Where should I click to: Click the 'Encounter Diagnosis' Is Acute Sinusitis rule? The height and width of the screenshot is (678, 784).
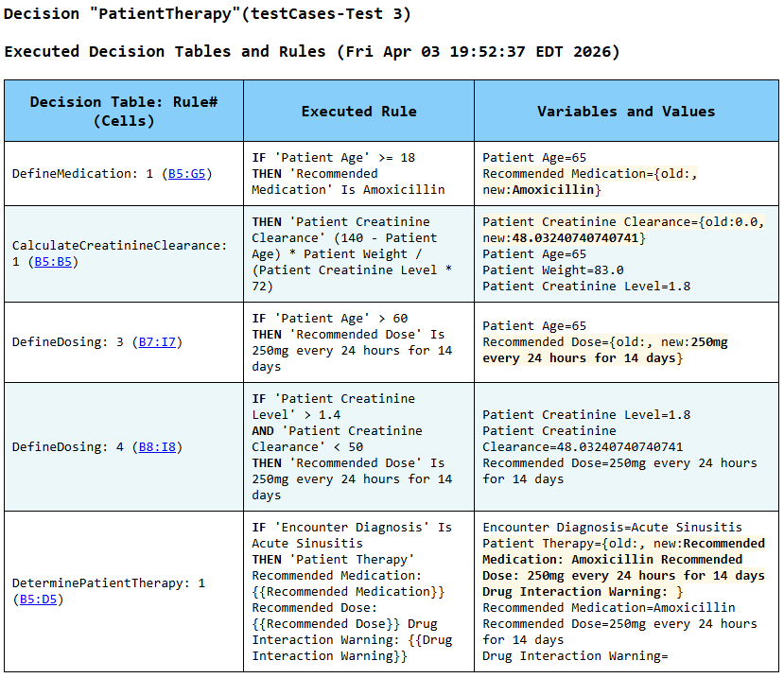click(351, 535)
